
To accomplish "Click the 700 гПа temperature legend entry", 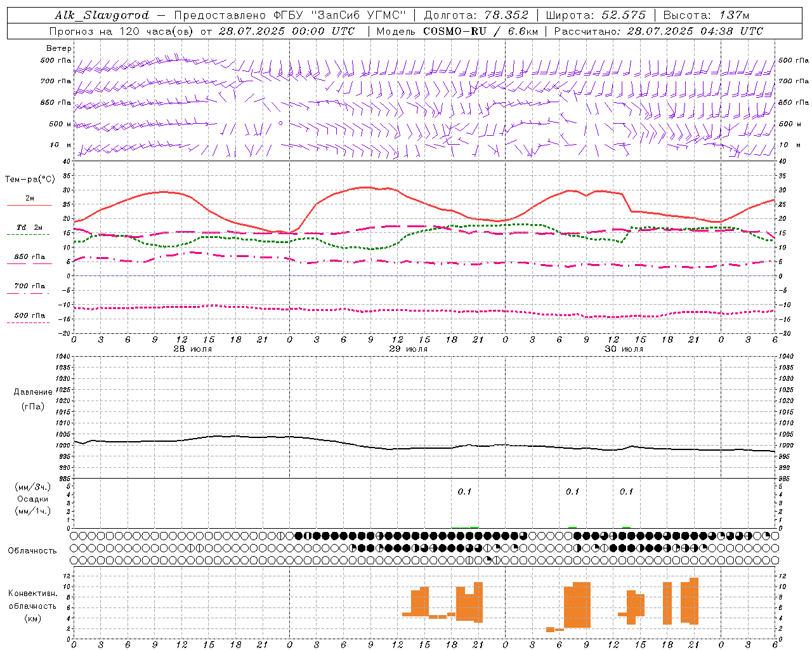I will pos(29,286).
